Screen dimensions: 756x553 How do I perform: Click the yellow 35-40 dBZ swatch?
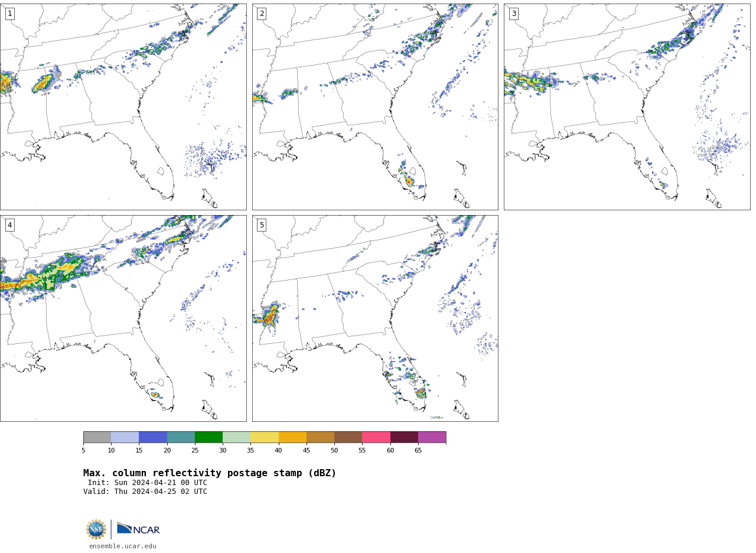click(x=265, y=437)
